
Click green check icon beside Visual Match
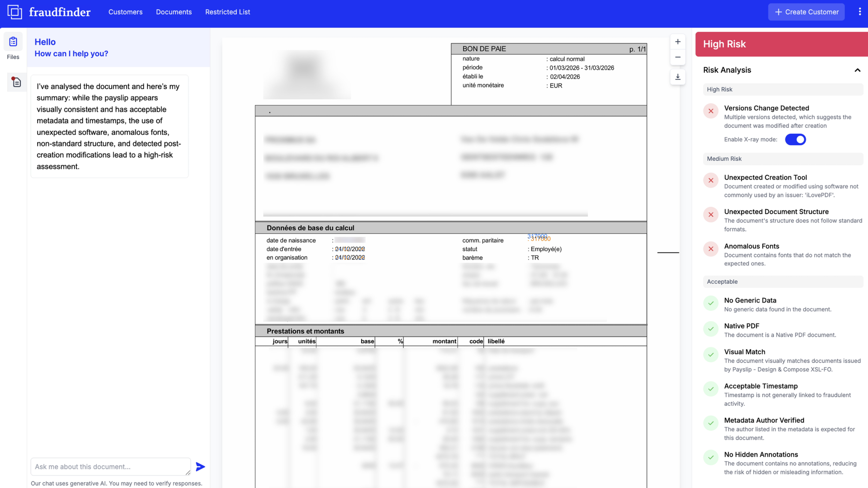tap(711, 355)
